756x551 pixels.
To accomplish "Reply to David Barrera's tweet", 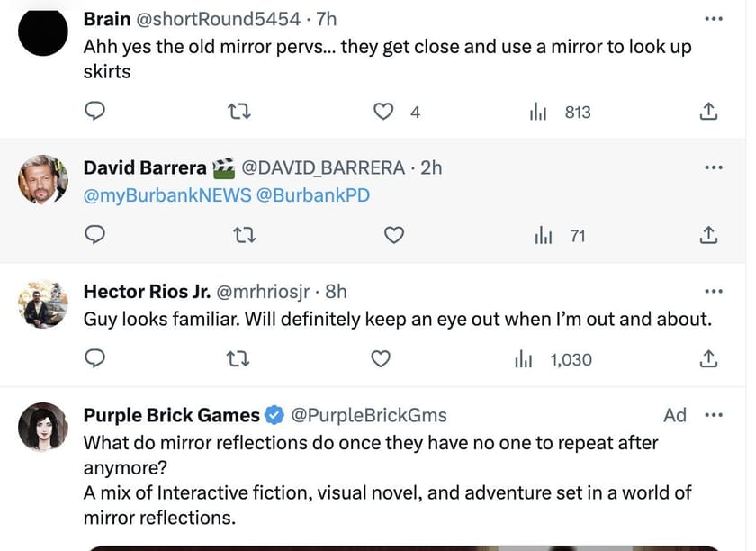I will [96, 236].
